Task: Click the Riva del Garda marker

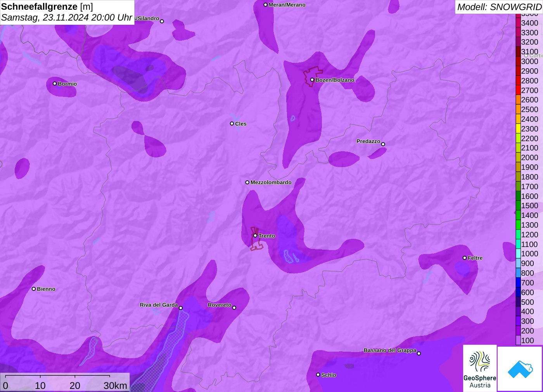Action: [x=181, y=308]
